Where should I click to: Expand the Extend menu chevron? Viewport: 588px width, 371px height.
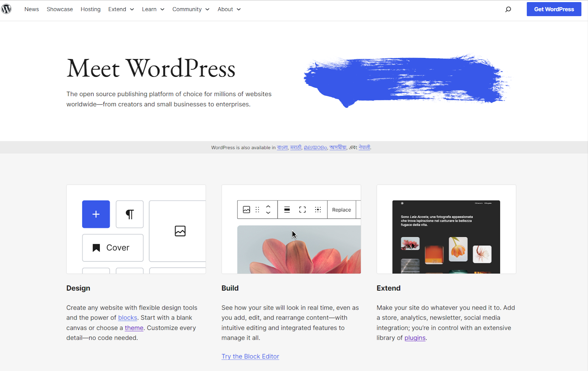pyautogui.click(x=132, y=10)
